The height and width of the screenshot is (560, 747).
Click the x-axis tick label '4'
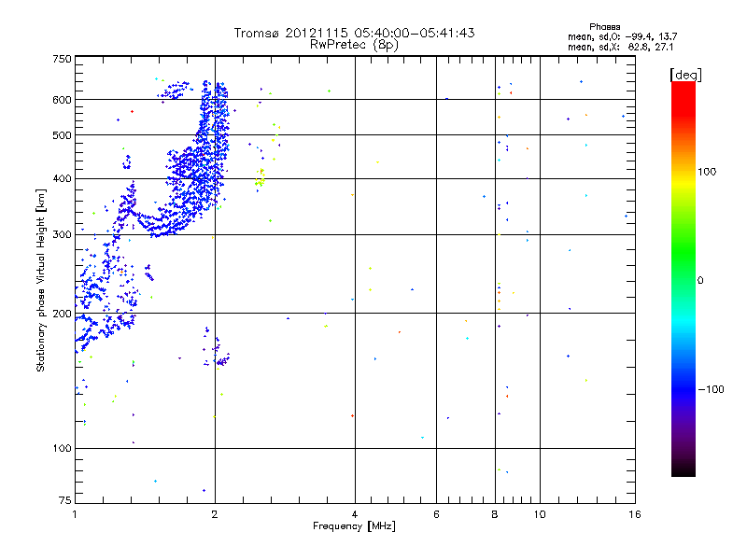(355, 514)
